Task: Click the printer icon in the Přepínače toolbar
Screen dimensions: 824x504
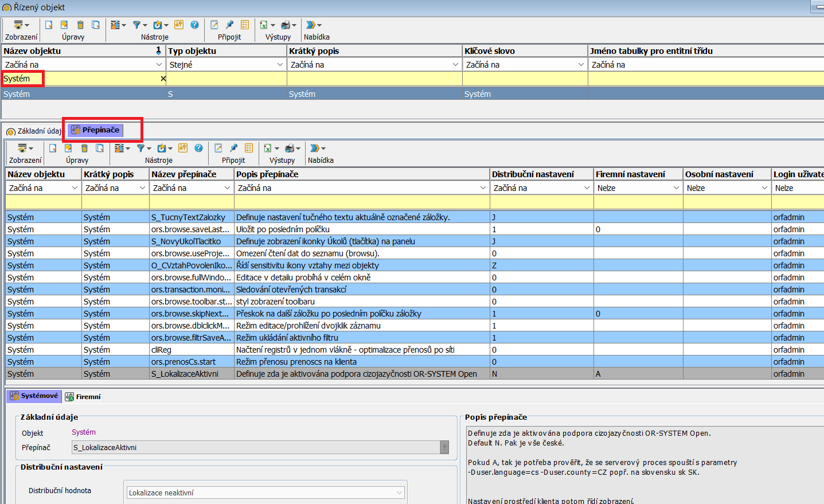Action: click(x=290, y=148)
